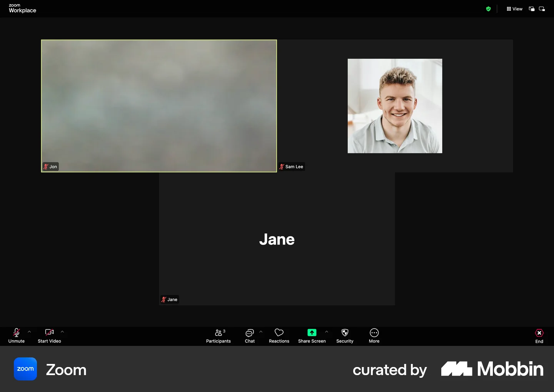Screen dimensions: 554x392
Task: Click the picture-in-picture icon beside View controls
Action: pyautogui.click(x=542, y=9)
